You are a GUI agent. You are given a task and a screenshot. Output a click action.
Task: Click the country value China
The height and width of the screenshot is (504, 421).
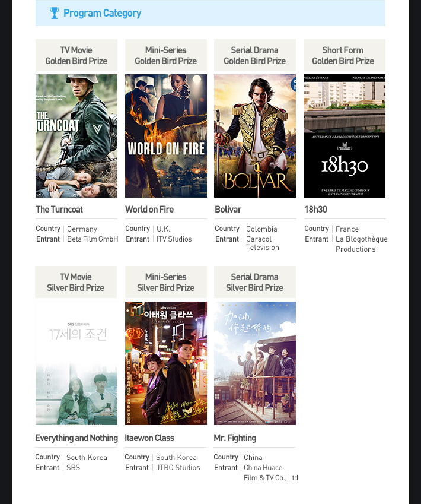(253, 457)
